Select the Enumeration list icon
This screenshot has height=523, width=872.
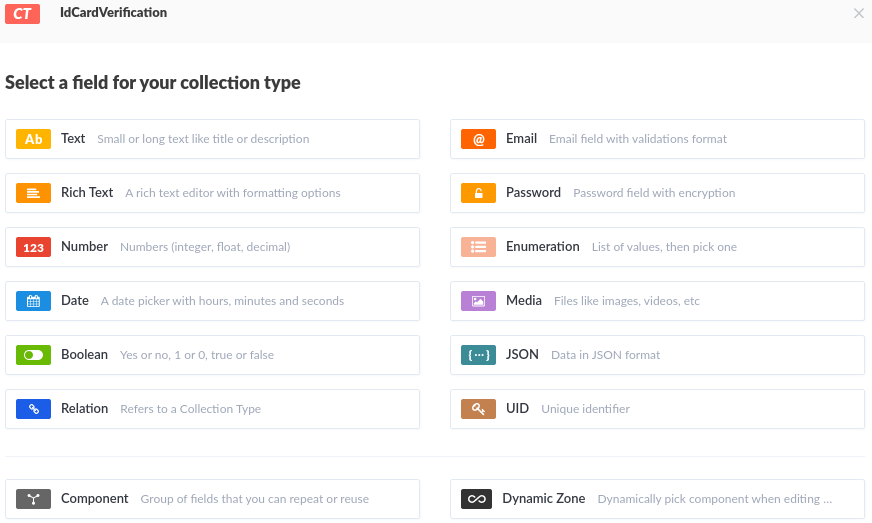click(479, 247)
